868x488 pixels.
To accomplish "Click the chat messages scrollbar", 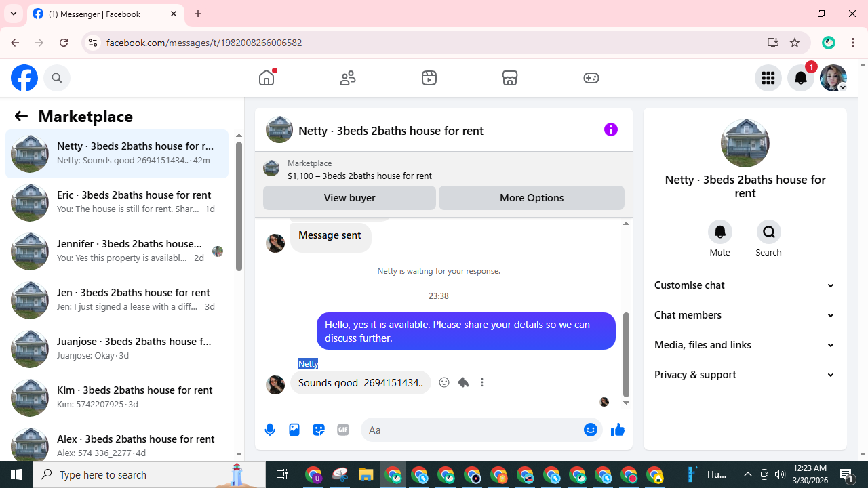I will pyautogui.click(x=626, y=354).
